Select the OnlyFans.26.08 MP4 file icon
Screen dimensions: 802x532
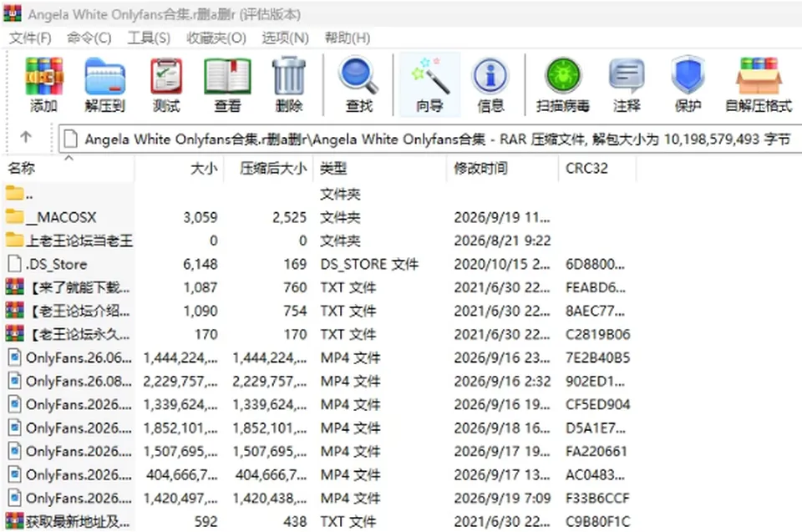click(15, 381)
